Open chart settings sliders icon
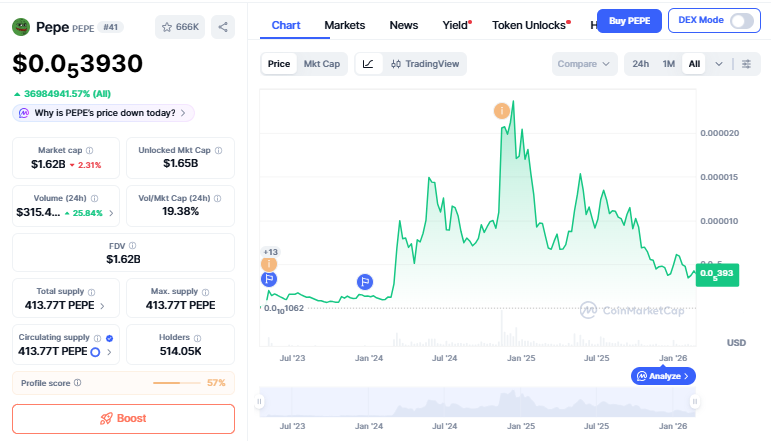This screenshot has height=441, width=771. (x=745, y=64)
